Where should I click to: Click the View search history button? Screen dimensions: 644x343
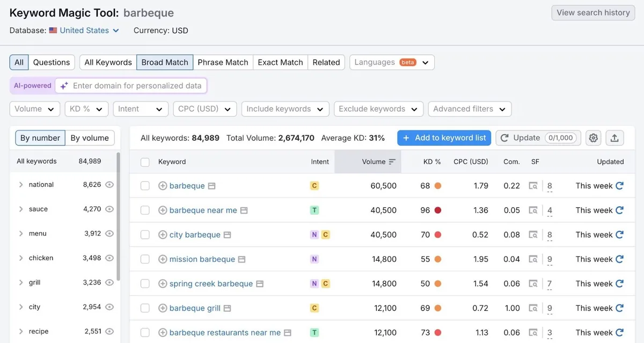click(x=593, y=13)
